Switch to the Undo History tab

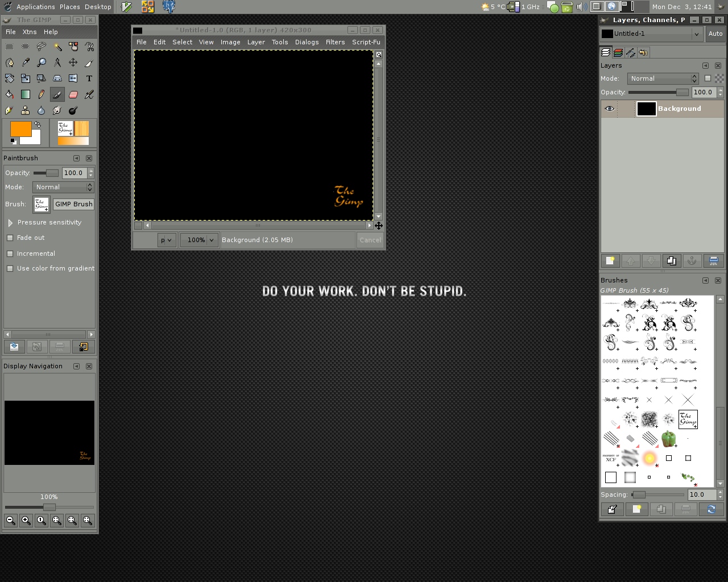tap(643, 53)
